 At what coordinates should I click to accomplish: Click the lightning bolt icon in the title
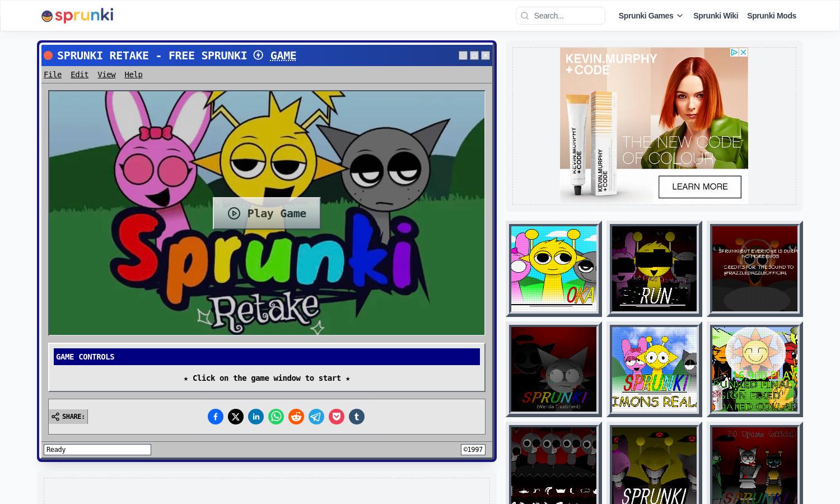point(258,55)
